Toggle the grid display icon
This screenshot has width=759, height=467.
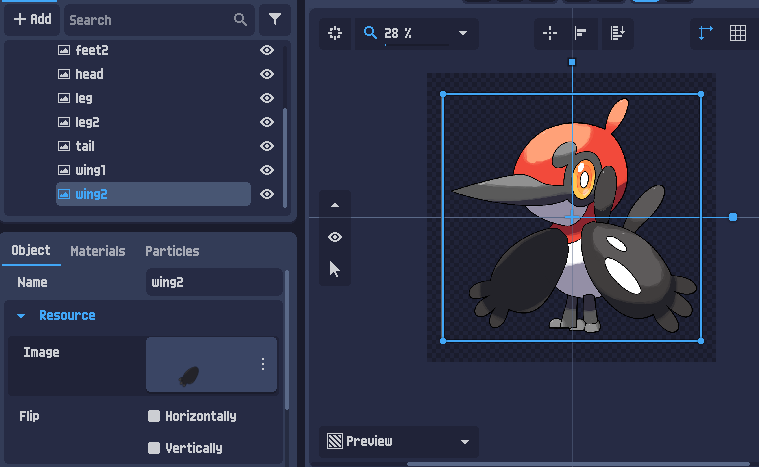738,33
